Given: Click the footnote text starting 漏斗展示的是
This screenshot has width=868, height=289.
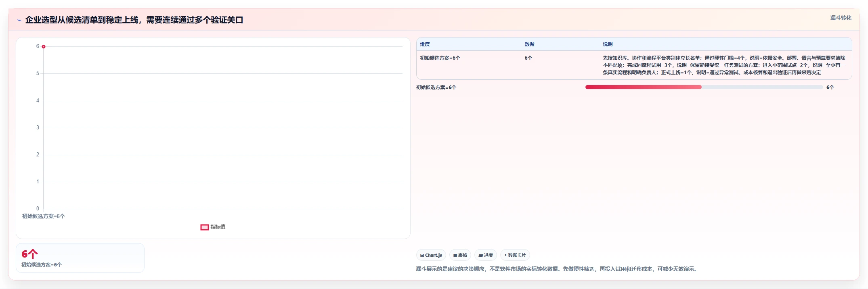Looking at the screenshot, I should click(557, 269).
